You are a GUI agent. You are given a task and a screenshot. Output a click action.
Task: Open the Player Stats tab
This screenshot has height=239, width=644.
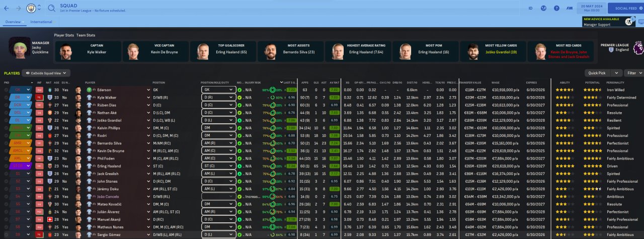coord(64,35)
